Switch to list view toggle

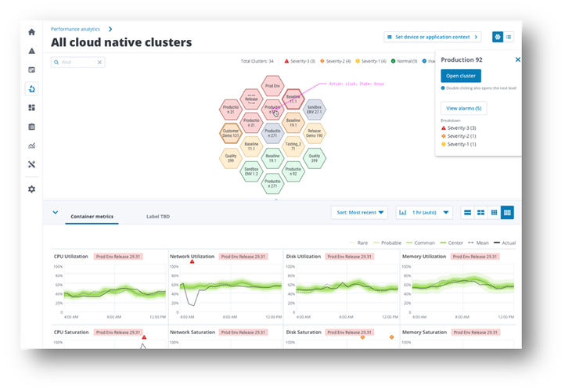click(x=509, y=37)
